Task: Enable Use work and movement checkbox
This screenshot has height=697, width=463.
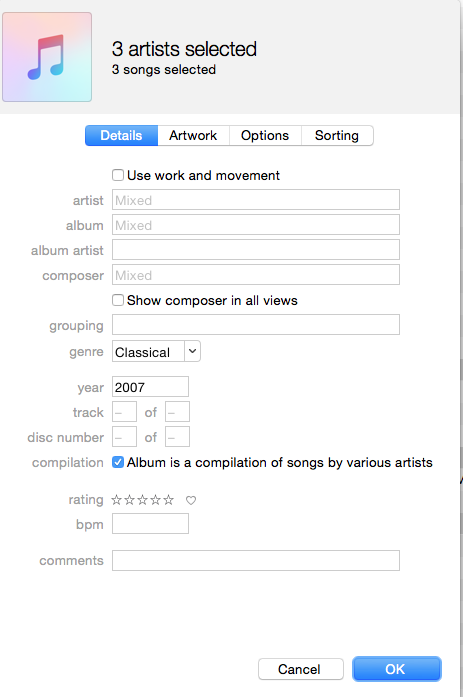Action: click(x=118, y=175)
